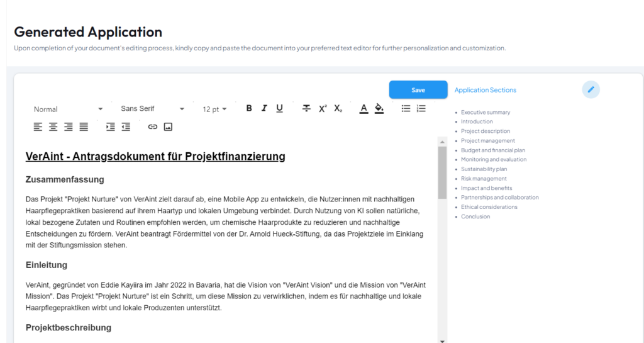Open the Sans Serif font dropdown
This screenshot has height=343, width=644.
coord(152,109)
